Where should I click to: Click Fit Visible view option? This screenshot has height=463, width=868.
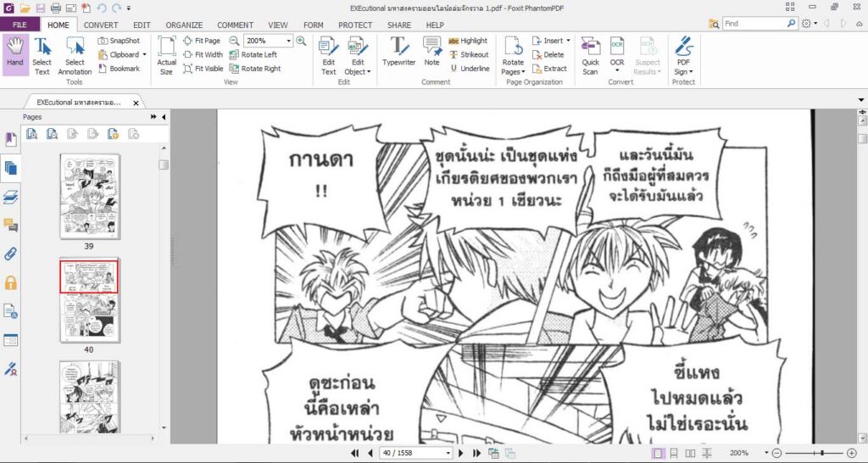[x=203, y=69]
